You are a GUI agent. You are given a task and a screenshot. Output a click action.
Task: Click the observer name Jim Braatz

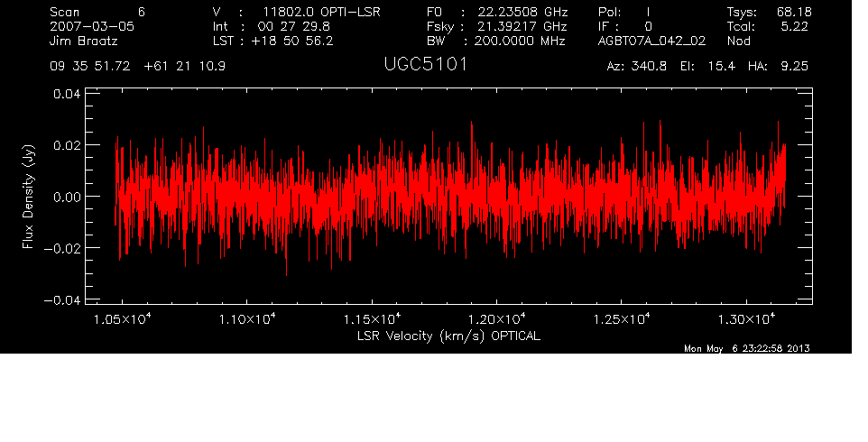83,41
